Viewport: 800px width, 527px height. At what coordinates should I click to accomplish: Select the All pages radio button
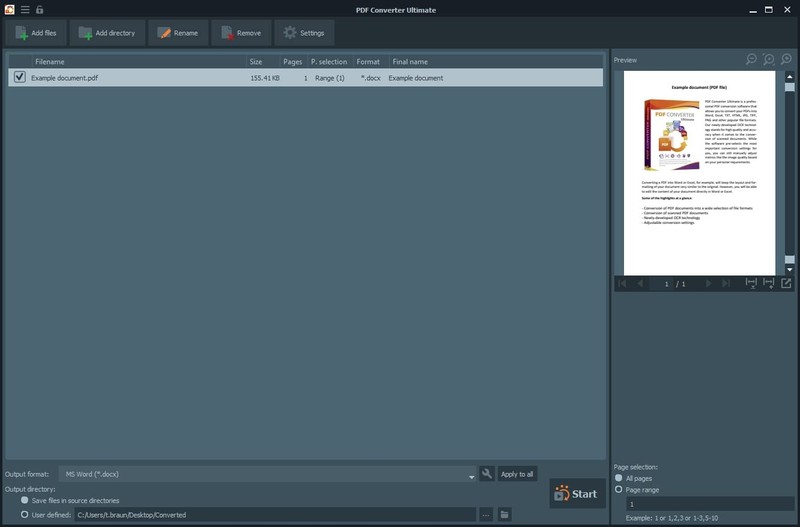[x=618, y=478]
